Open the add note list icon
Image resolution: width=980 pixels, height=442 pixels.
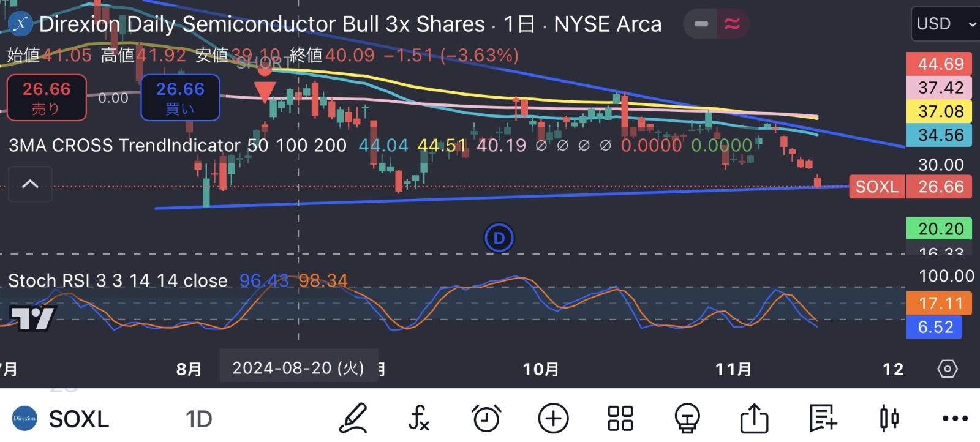click(x=822, y=419)
